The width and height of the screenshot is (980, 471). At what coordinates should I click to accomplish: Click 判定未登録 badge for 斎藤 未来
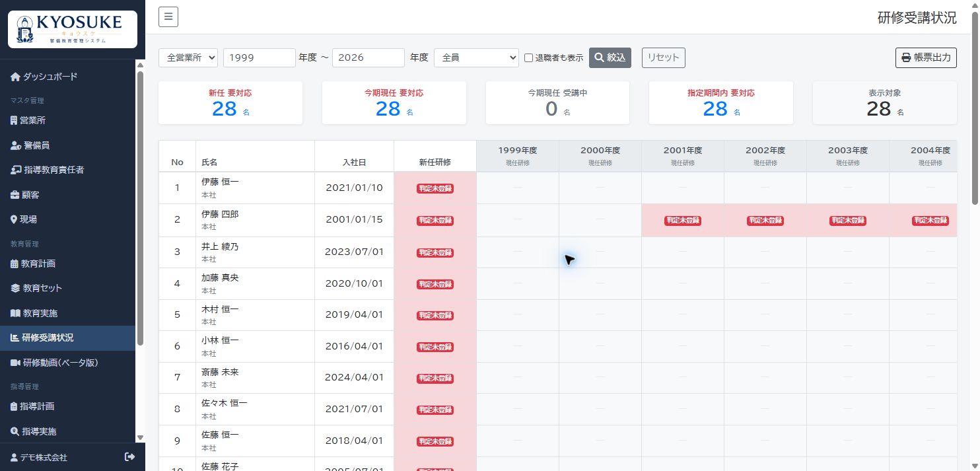[x=435, y=379]
